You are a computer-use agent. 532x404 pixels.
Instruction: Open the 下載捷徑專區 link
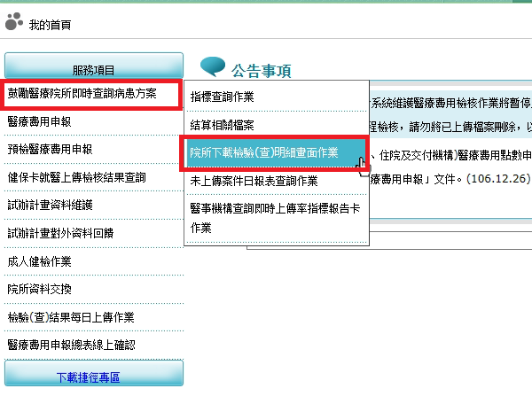point(94,377)
